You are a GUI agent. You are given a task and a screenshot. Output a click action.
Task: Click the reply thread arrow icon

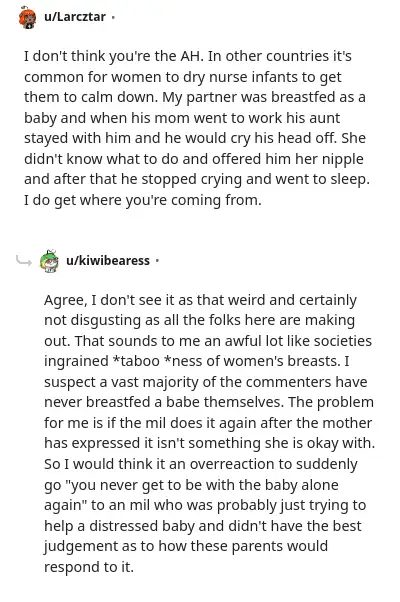point(24,261)
